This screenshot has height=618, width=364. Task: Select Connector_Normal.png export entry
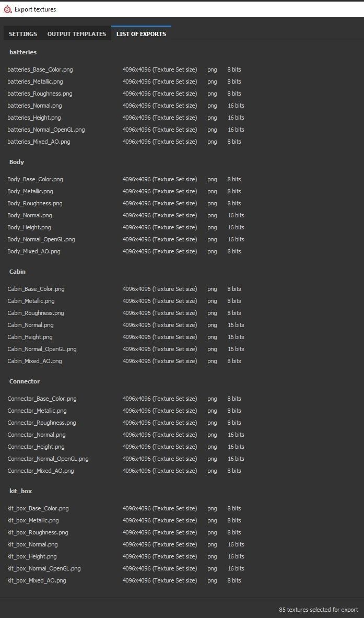point(37,435)
